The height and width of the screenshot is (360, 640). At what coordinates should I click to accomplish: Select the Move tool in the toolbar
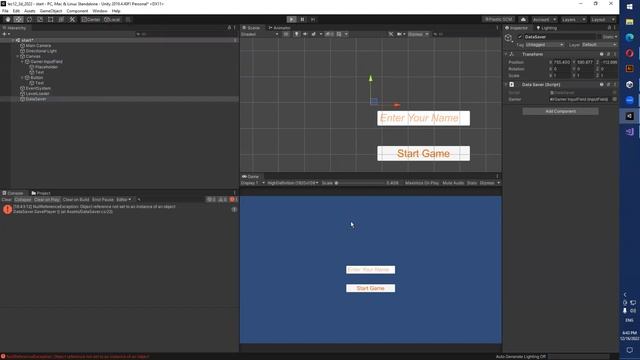[x=18, y=20]
